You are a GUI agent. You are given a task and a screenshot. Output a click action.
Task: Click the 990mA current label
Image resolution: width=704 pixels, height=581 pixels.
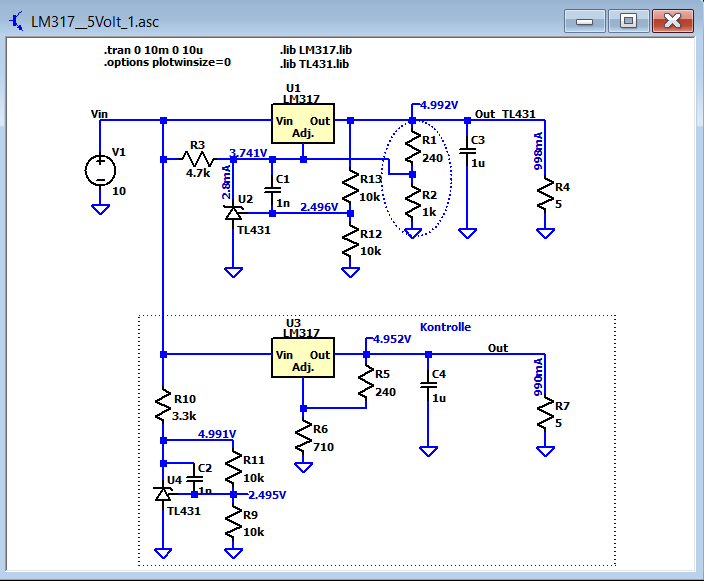pos(538,377)
